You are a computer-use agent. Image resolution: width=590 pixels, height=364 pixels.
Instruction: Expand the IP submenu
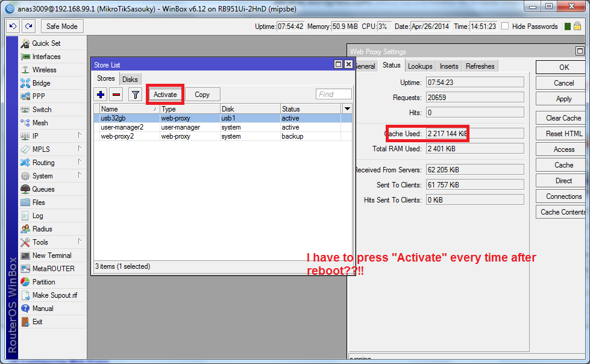[80, 135]
